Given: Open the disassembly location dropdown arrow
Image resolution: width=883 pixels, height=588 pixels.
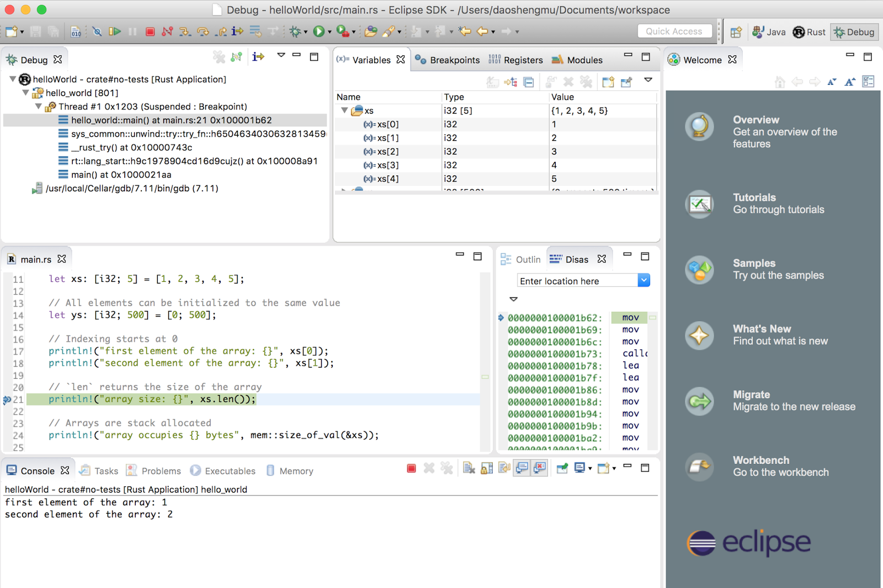Looking at the screenshot, I should click(x=644, y=280).
